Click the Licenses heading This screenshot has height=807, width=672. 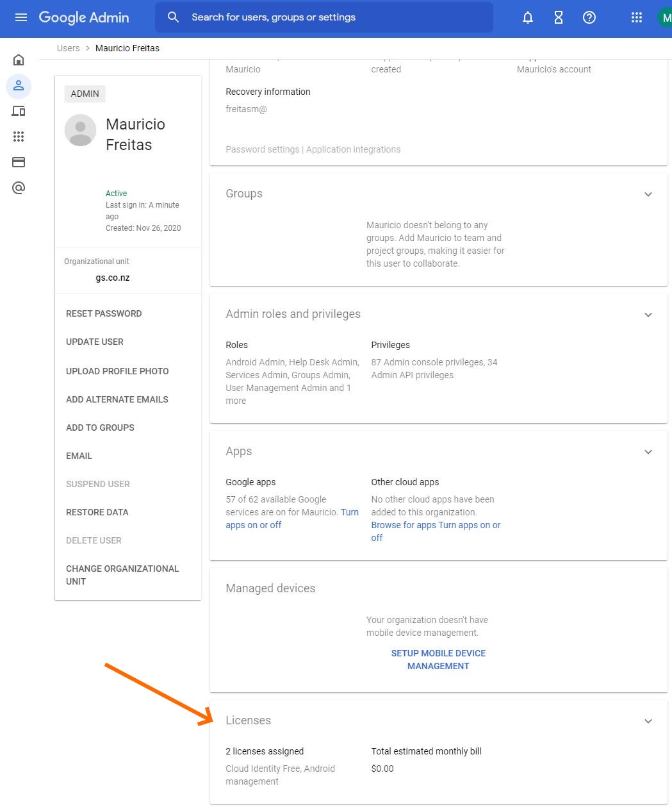click(249, 720)
